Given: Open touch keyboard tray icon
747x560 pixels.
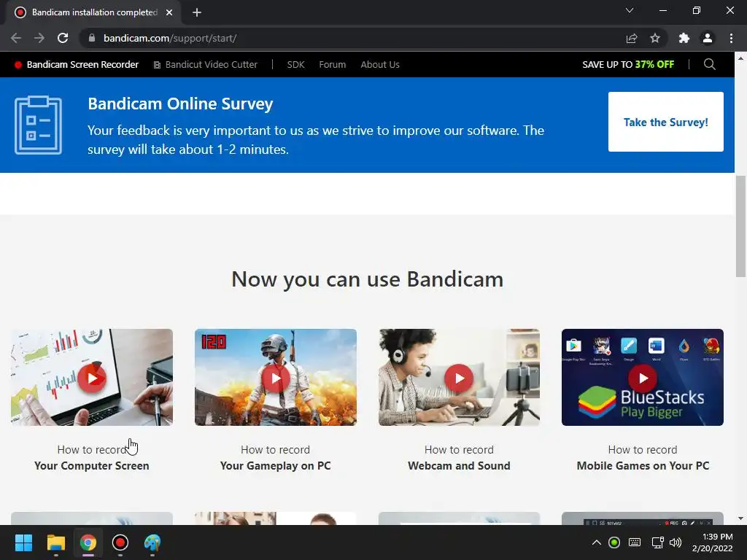Looking at the screenshot, I should click(635, 542).
